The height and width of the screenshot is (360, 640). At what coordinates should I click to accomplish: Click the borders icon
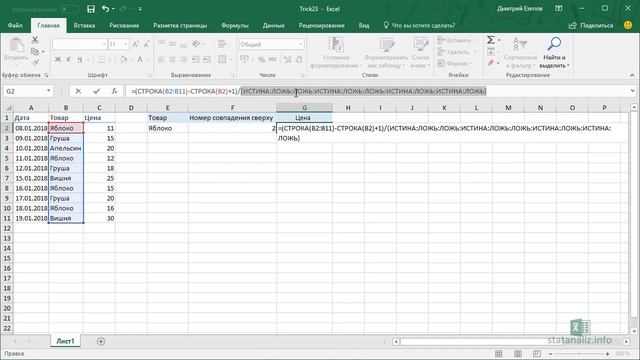tap(101, 60)
